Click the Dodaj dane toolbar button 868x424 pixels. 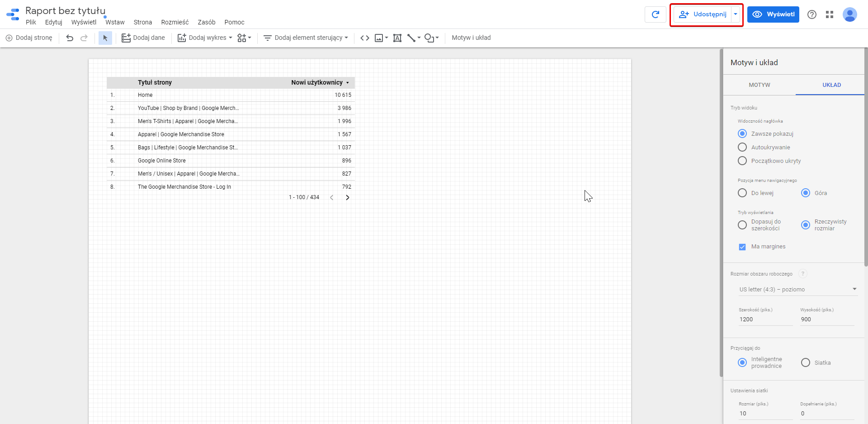tap(143, 38)
